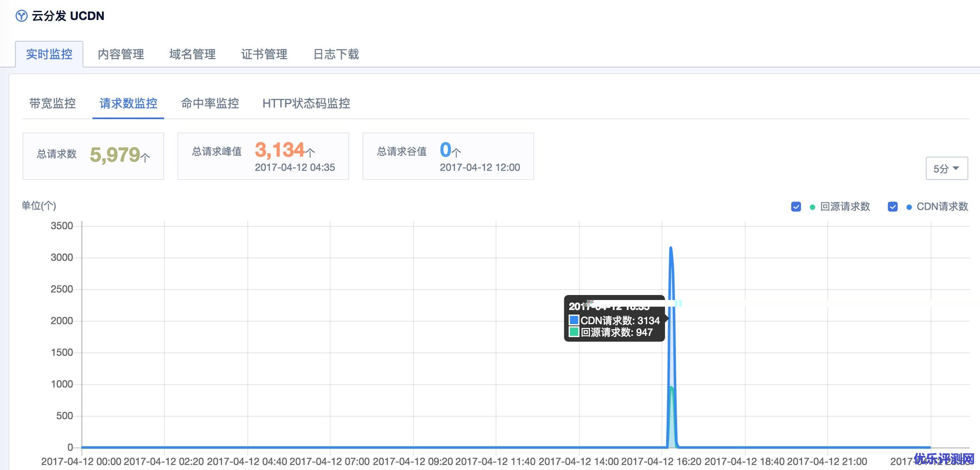
Task: Click the blue CDN请求数 legend dot
Action: click(x=909, y=207)
